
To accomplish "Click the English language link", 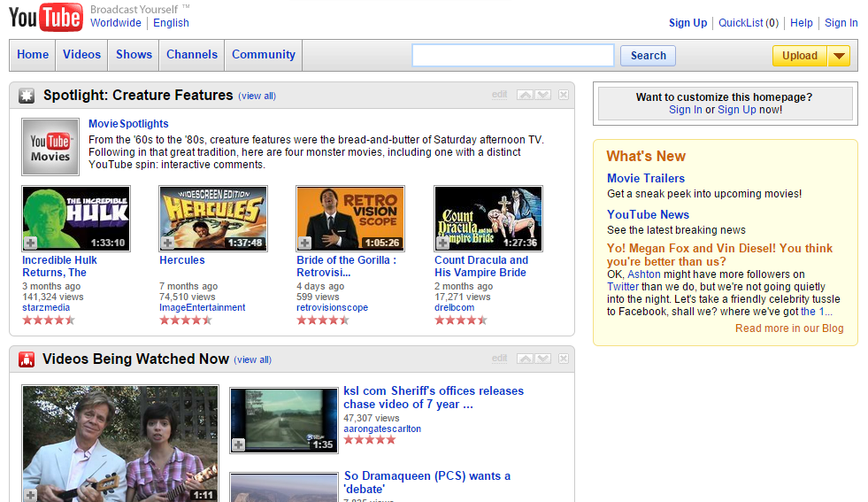I will coord(171,23).
